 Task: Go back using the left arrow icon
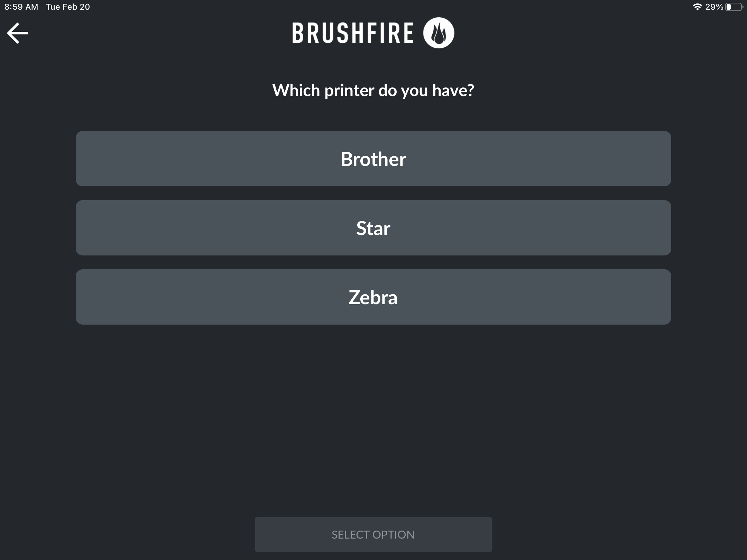(x=18, y=33)
